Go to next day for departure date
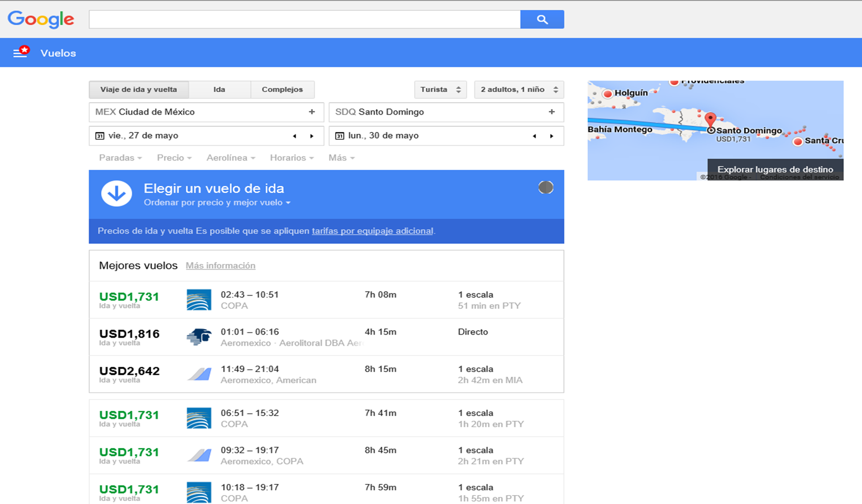 [312, 136]
